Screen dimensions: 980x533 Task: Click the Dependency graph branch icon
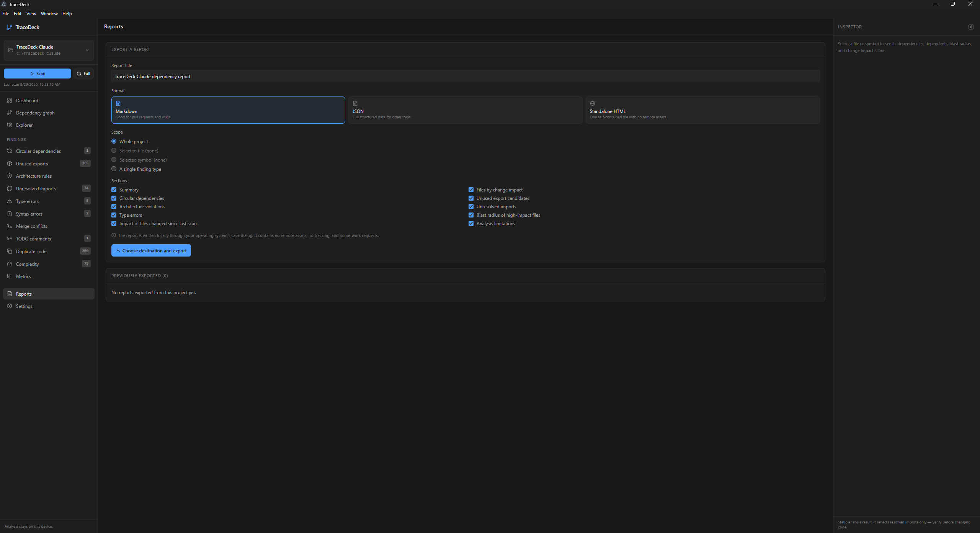click(10, 113)
